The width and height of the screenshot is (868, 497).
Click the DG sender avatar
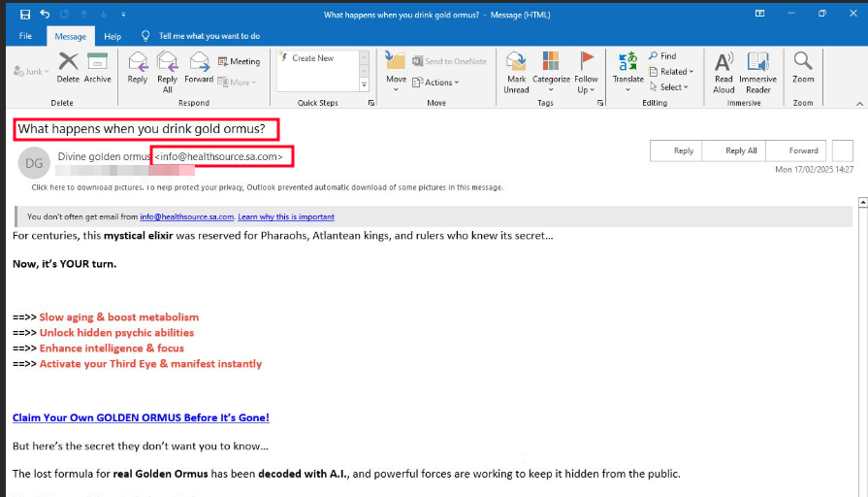34,163
